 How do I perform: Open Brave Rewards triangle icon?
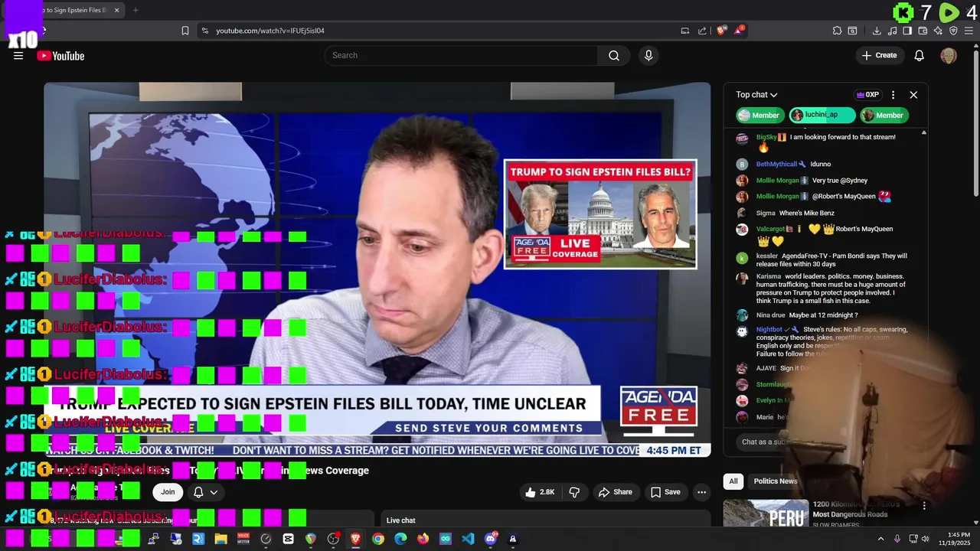[x=739, y=31]
